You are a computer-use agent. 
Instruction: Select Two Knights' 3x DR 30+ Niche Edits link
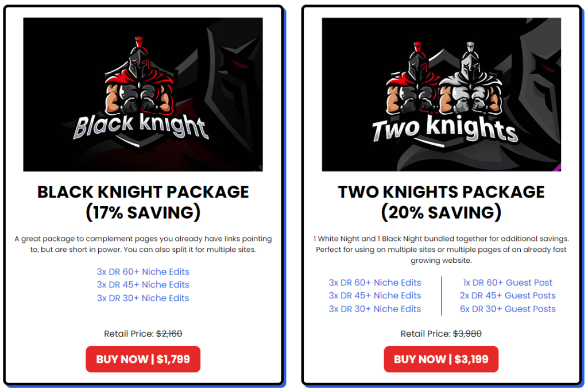[x=375, y=309]
